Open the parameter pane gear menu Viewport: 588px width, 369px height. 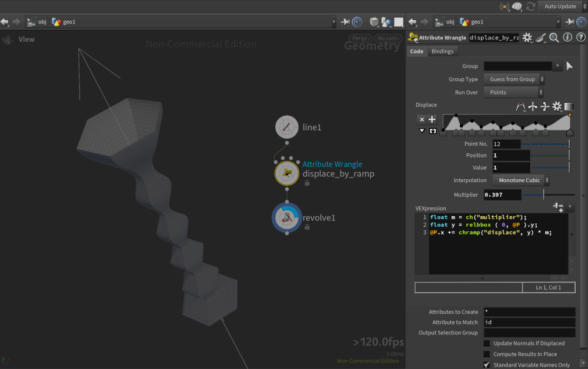click(x=527, y=38)
